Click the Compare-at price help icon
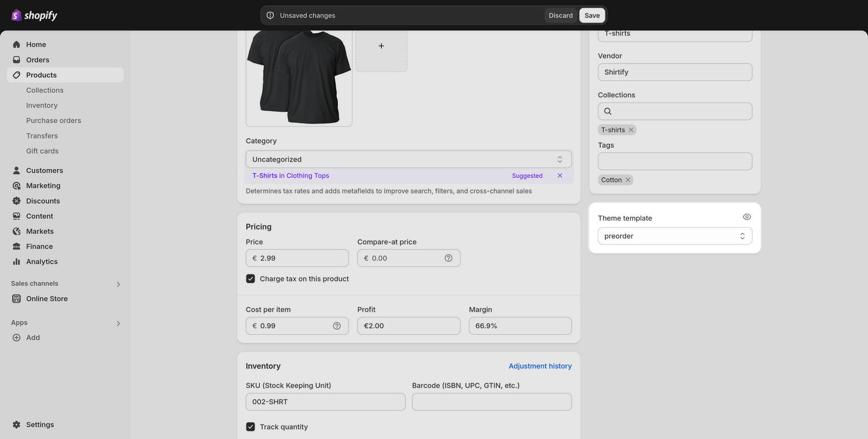 (x=448, y=258)
